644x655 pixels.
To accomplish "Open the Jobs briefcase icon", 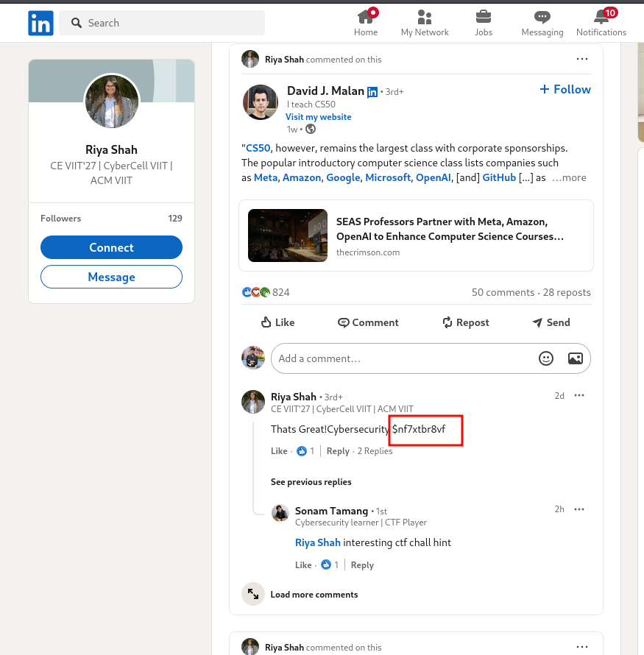I will tap(483, 17).
